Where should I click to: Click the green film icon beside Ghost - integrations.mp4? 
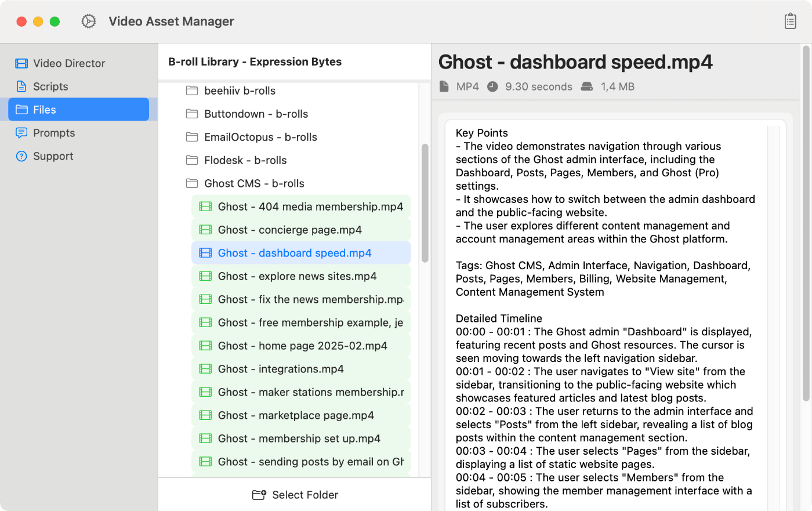[x=205, y=368]
